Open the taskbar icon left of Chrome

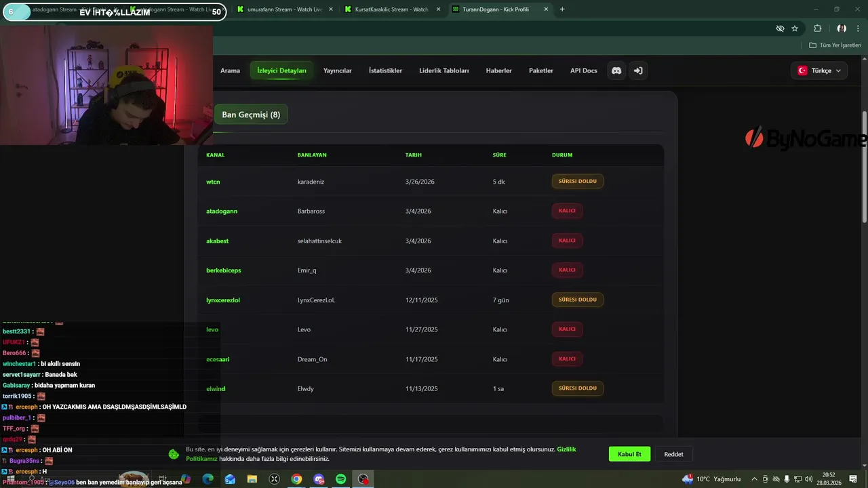(275, 479)
